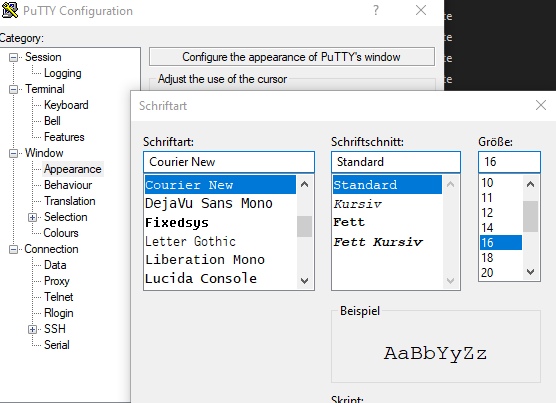Select Fixedsys font
Screen dimensions: 556x403
(x=220, y=223)
